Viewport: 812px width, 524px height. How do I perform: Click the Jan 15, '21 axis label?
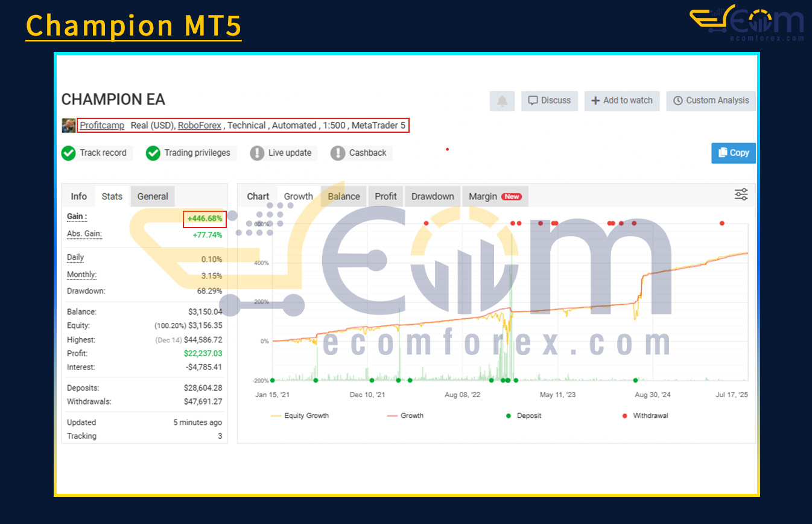point(272,395)
